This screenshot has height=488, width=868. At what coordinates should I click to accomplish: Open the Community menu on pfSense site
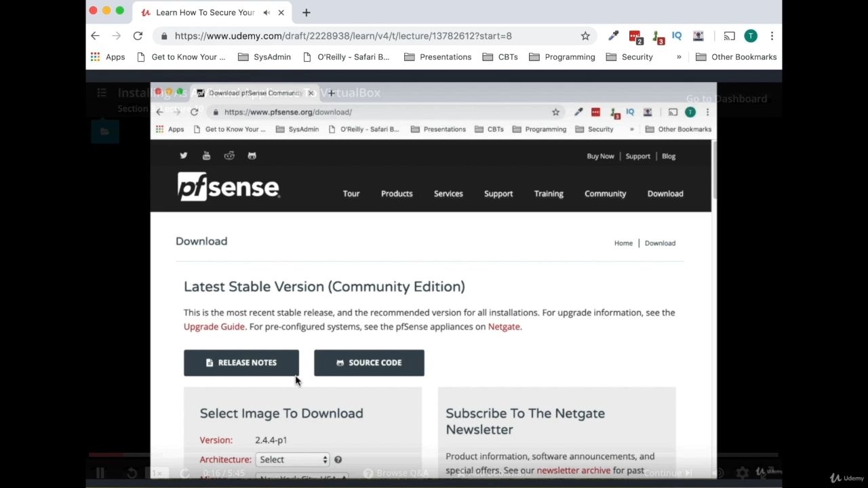pos(606,194)
